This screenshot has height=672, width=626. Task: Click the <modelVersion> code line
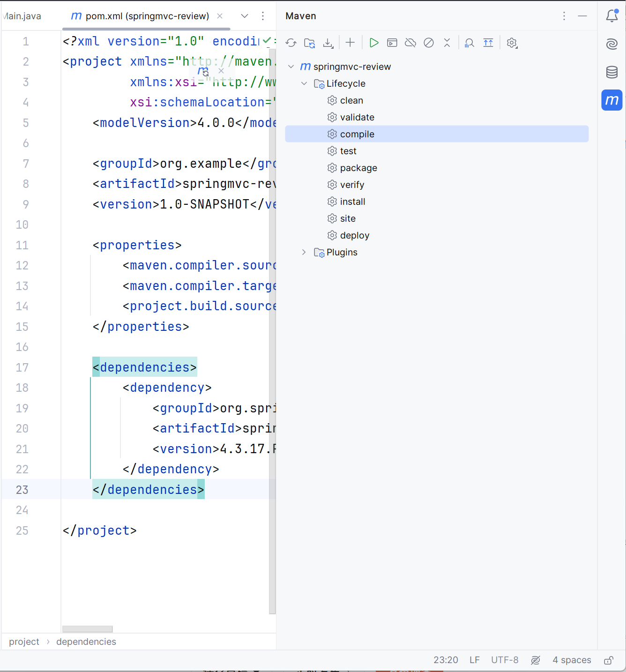coord(184,123)
